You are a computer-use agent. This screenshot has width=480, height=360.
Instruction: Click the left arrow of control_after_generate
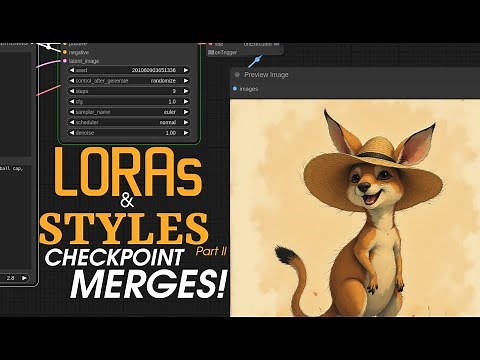71,81
